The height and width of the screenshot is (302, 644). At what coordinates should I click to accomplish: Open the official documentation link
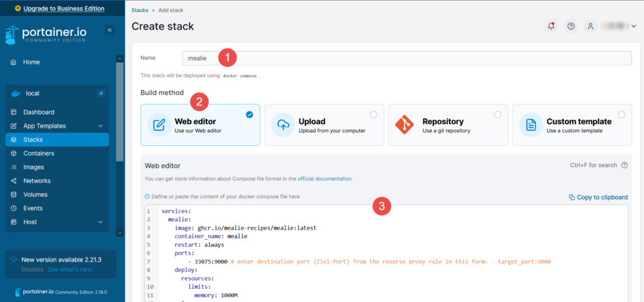click(325, 179)
